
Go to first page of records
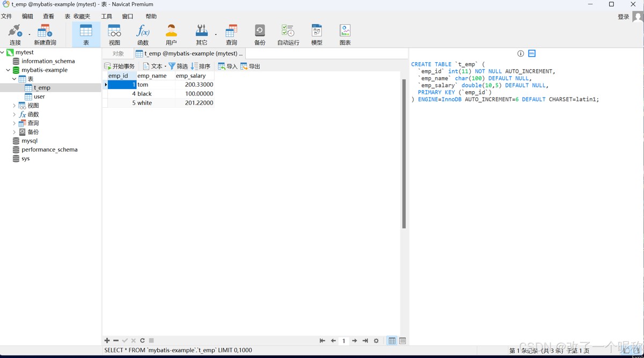coord(322,341)
